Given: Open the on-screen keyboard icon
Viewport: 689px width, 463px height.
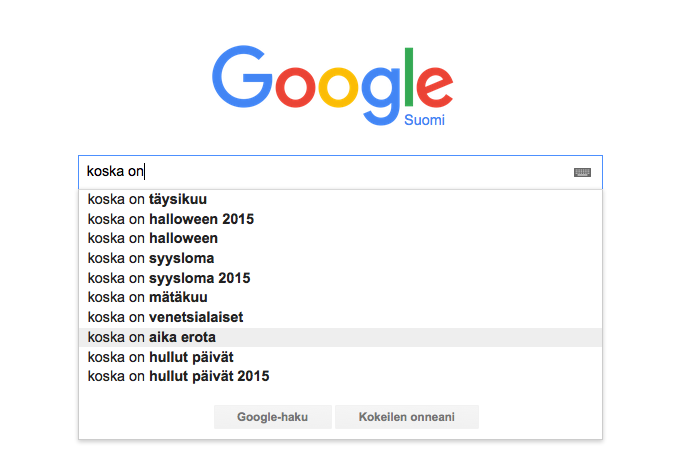Looking at the screenshot, I should (582, 172).
